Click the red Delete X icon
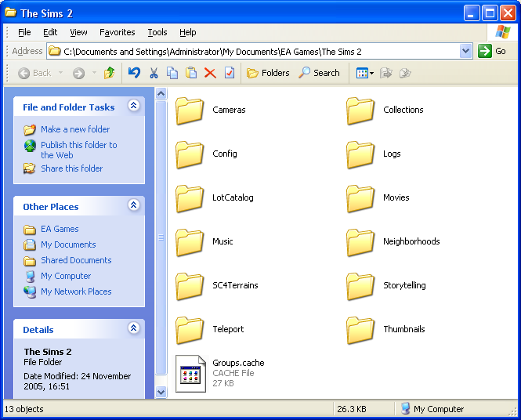Viewport: 521px width, 420px height. click(x=210, y=73)
